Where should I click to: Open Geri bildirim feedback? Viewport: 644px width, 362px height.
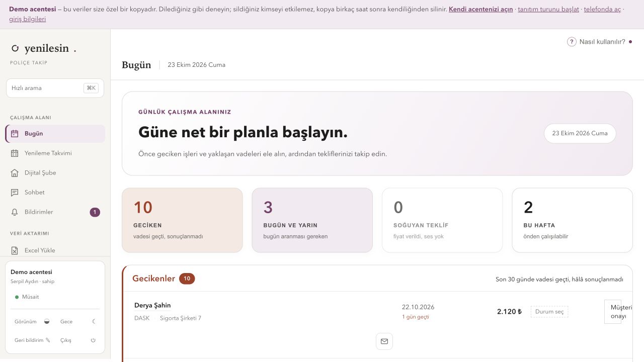(33, 340)
